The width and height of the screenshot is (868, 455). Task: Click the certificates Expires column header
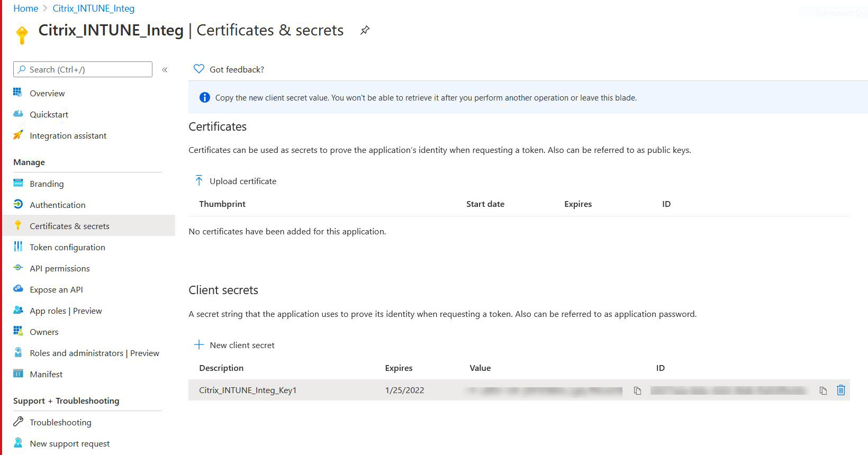coord(578,204)
